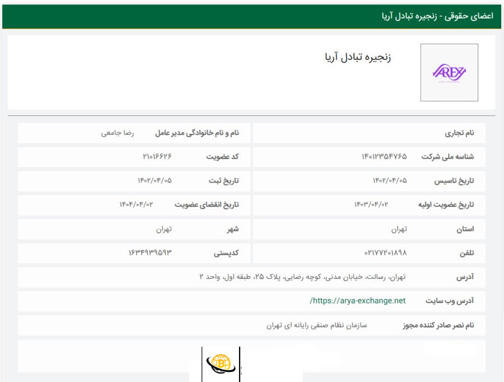Click the label 'نام تجاری'
The width and height of the screenshot is (504, 382).
(x=459, y=133)
